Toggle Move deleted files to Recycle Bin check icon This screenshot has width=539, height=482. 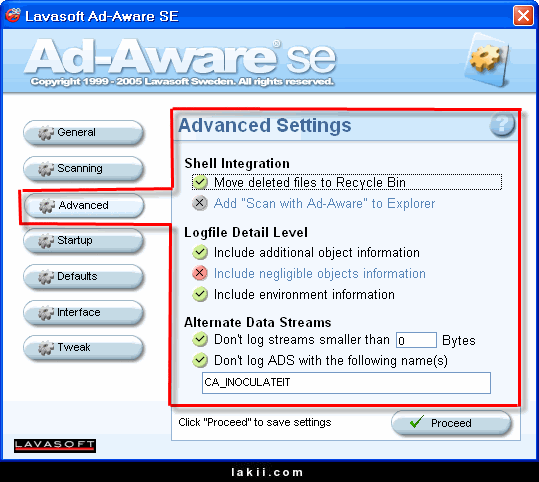[x=200, y=182]
